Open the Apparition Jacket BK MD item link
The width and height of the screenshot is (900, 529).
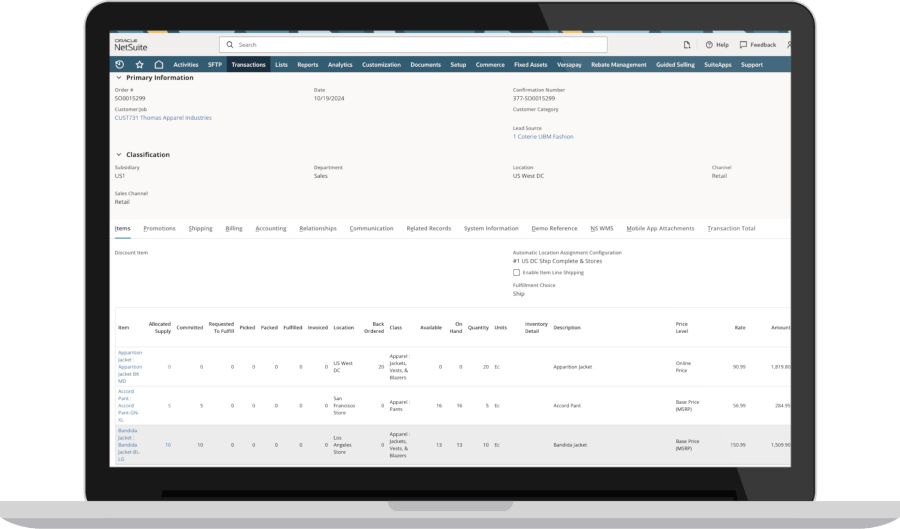tap(130, 367)
